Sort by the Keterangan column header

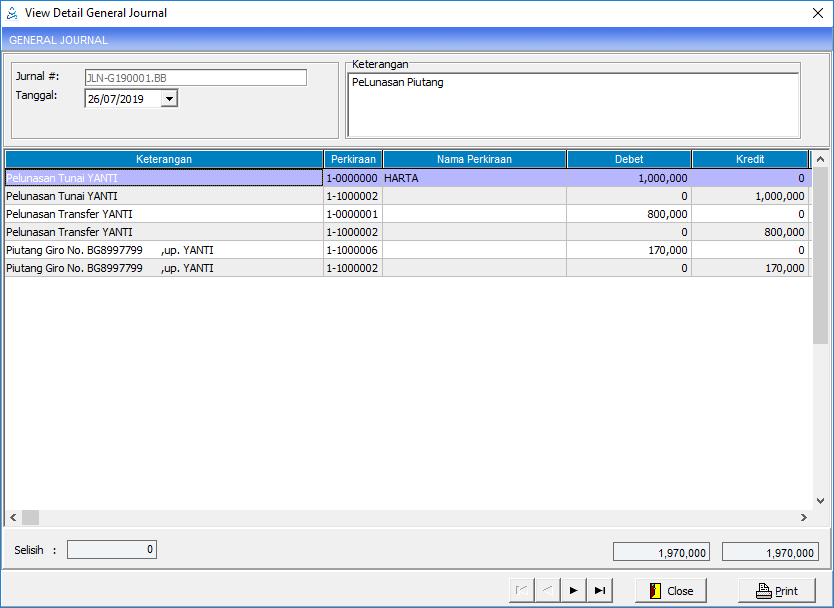164,159
